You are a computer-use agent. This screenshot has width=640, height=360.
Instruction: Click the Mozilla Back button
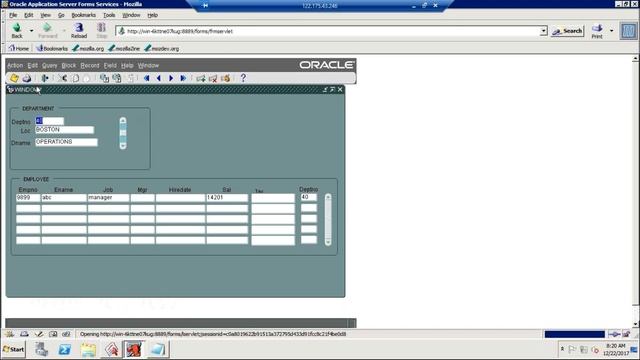click(17, 31)
